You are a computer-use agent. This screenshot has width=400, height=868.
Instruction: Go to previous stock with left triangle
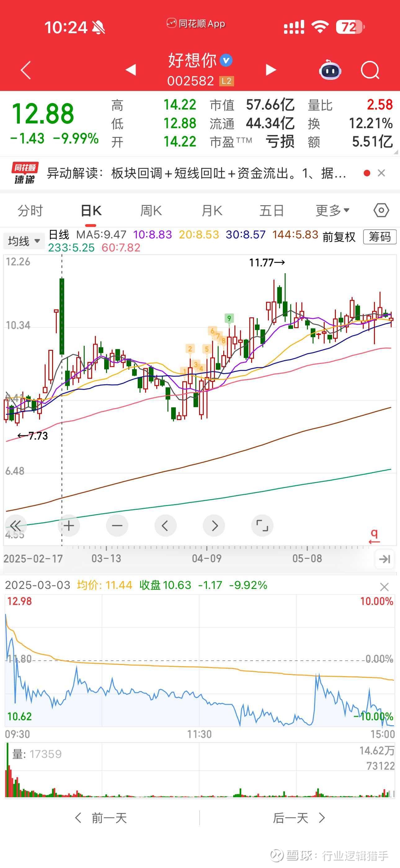(131, 70)
